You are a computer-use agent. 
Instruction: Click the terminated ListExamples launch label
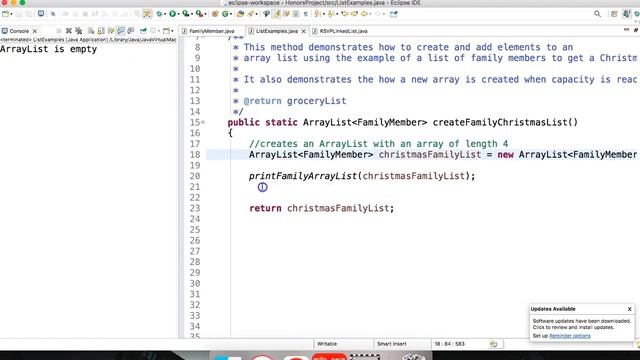88,40
